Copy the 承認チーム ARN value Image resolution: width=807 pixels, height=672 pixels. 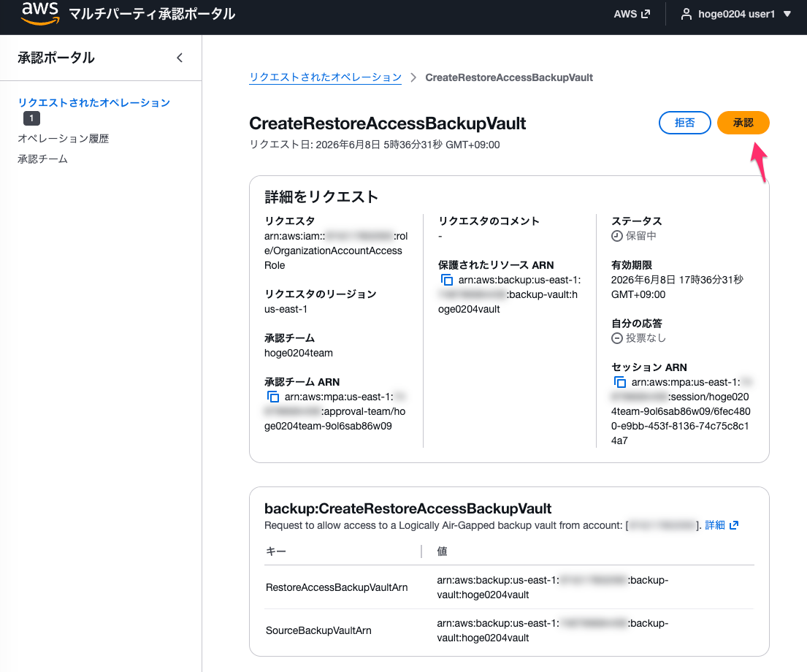[273, 397]
